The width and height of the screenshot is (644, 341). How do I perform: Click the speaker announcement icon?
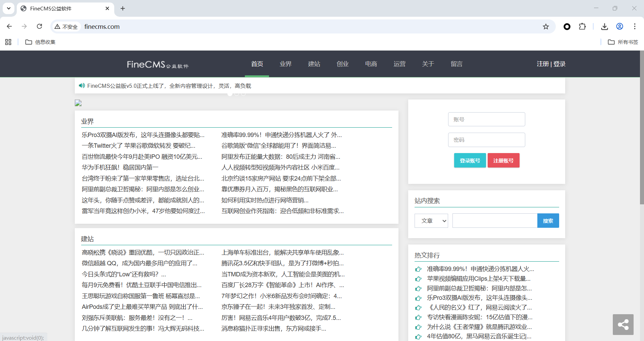[82, 86]
